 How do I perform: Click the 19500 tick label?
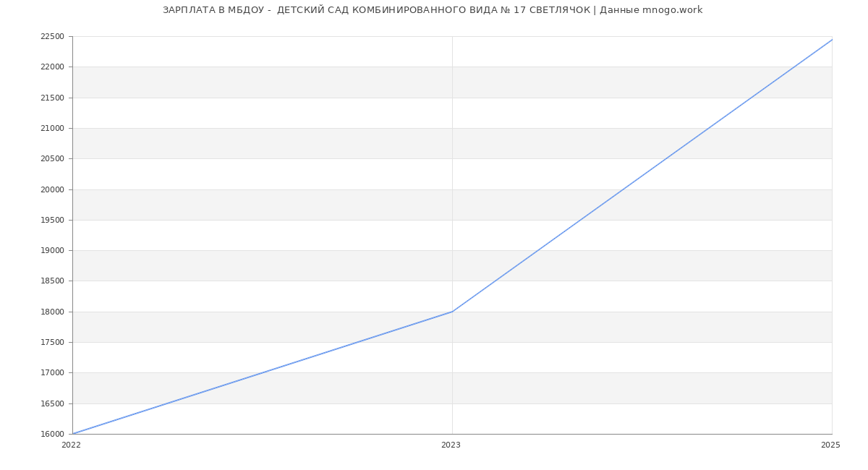52,221
